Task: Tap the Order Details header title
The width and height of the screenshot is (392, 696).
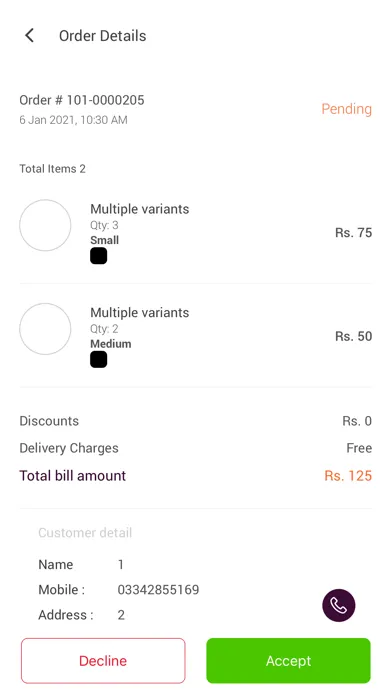Action: coord(103,36)
